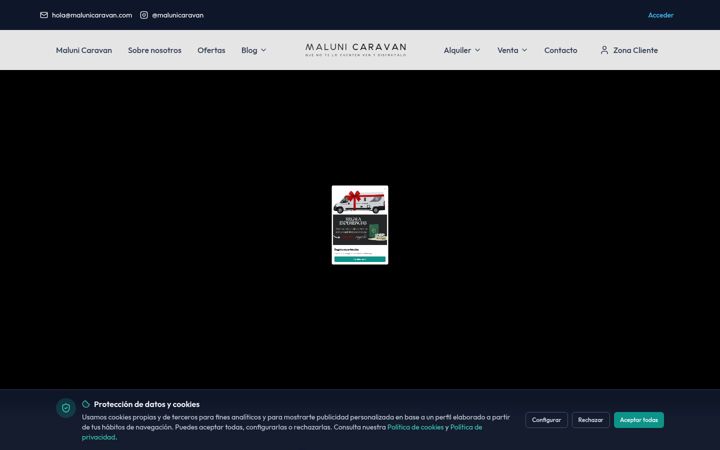Screen dimensions: 720x450
Task: Open the Sobre nosotros page
Action: tap(155, 50)
